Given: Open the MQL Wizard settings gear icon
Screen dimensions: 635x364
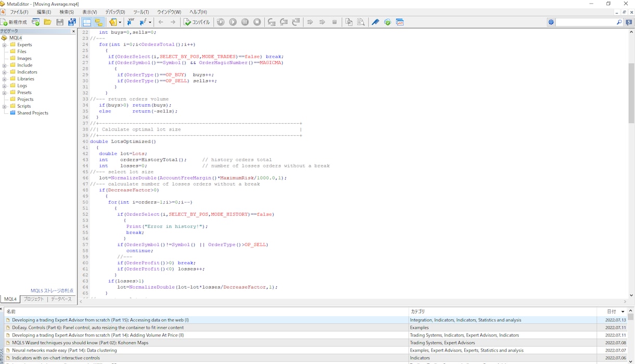Looking at the screenshot, I should point(551,22).
